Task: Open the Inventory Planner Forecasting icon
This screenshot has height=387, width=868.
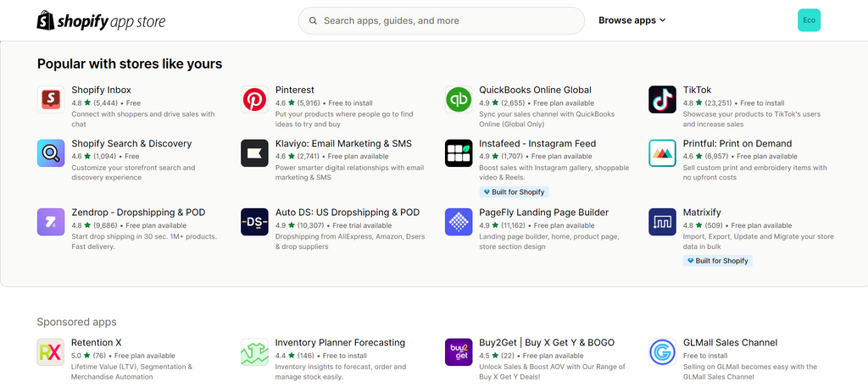Action: click(254, 352)
